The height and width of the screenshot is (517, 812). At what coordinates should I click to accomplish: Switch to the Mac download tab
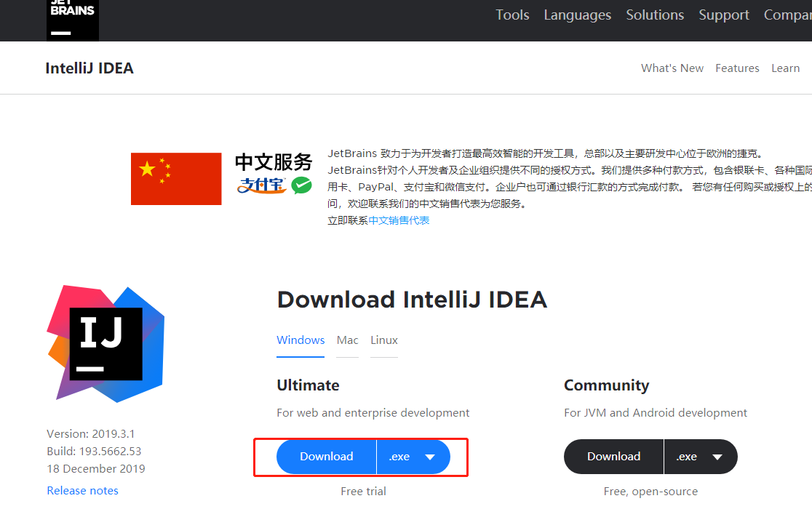coord(347,340)
